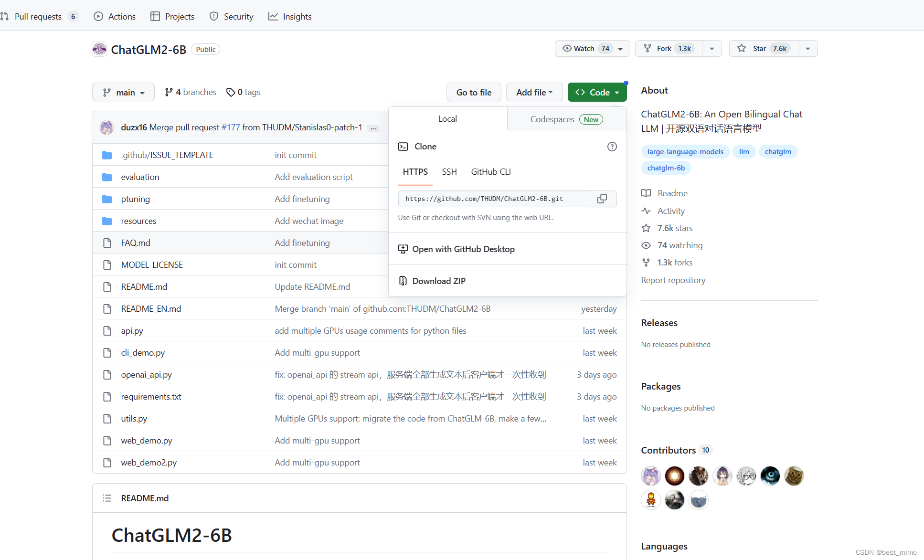Image resolution: width=924 pixels, height=560 pixels.
Task: Open cli_demo.py file
Action: pyautogui.click(x=143, y=353)
